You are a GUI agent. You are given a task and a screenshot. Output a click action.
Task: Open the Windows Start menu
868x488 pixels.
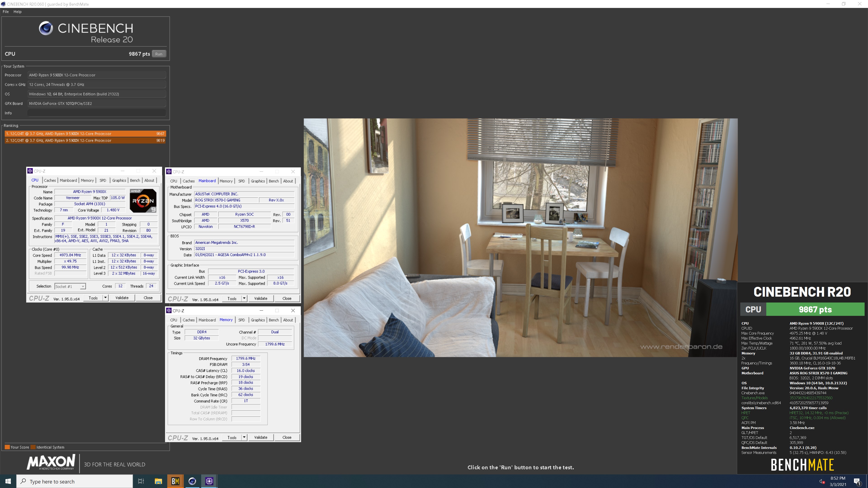click(8, 481)
